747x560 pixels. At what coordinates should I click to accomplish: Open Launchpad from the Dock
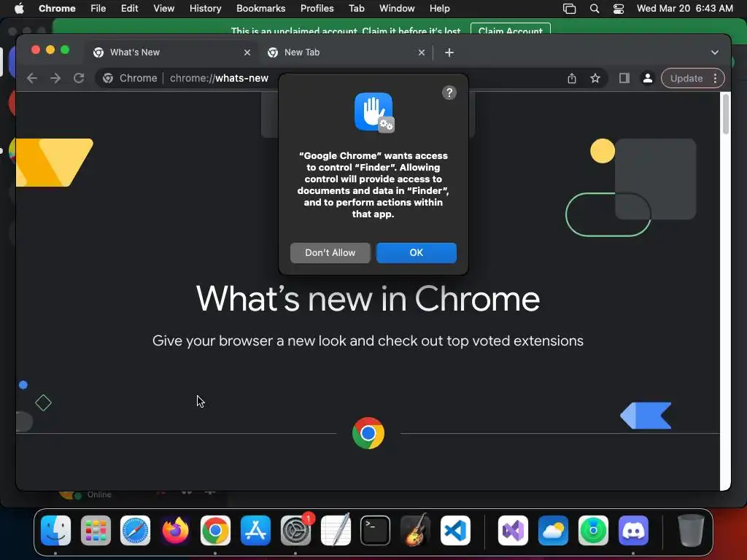pos(96,531)
